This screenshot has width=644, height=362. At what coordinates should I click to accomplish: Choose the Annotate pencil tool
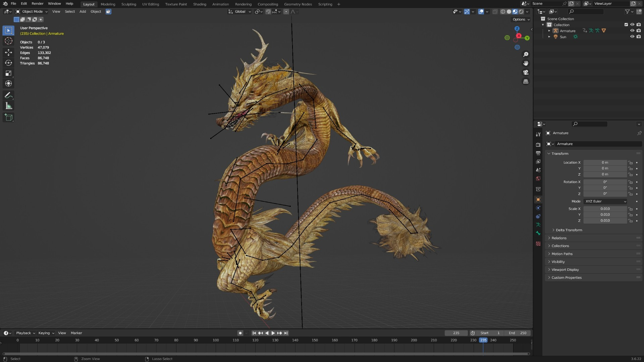(8, 96)
